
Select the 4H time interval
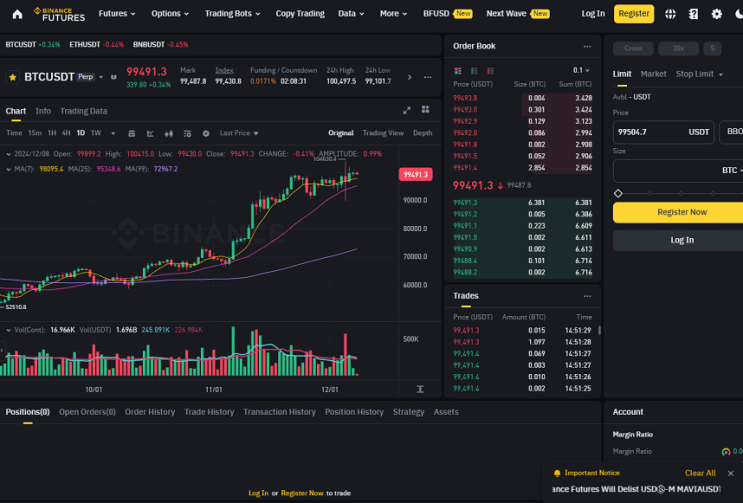[66, 133]
